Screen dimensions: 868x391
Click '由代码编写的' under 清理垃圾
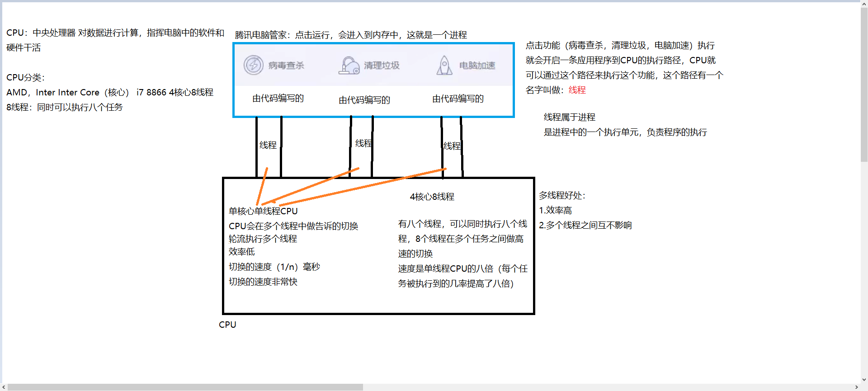364,100
